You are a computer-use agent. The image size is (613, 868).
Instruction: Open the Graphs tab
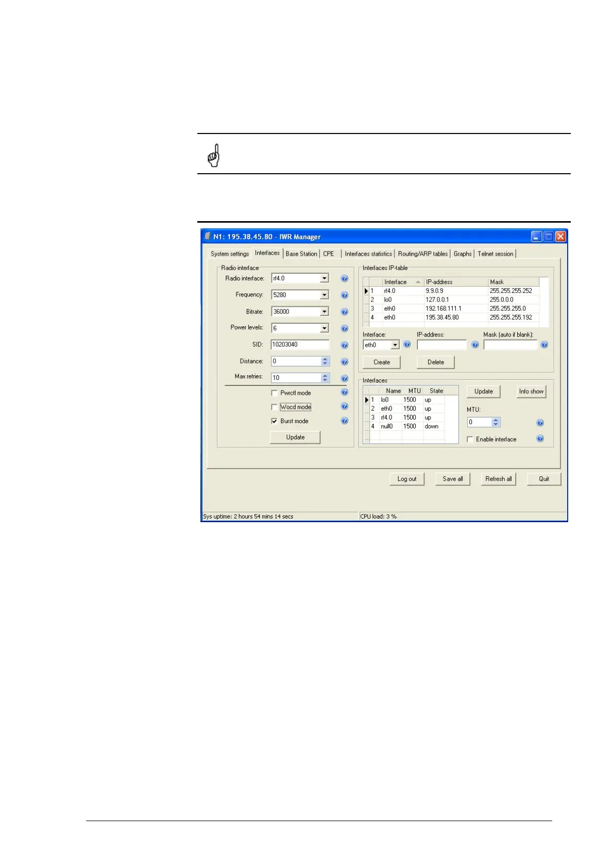pyautogui.click(x=463, y=254)
